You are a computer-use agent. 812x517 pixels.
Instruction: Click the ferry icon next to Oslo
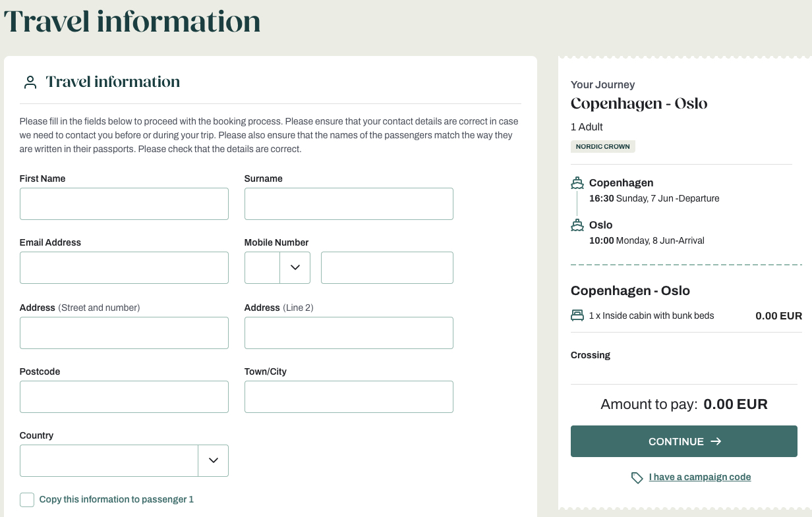[577, 225]
